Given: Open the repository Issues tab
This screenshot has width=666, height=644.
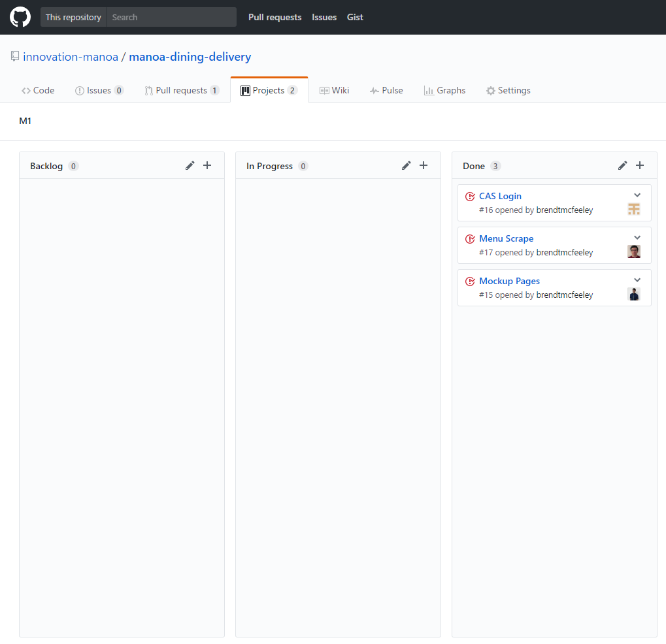Looking at the screenshot, I should (x=99, y=90).
